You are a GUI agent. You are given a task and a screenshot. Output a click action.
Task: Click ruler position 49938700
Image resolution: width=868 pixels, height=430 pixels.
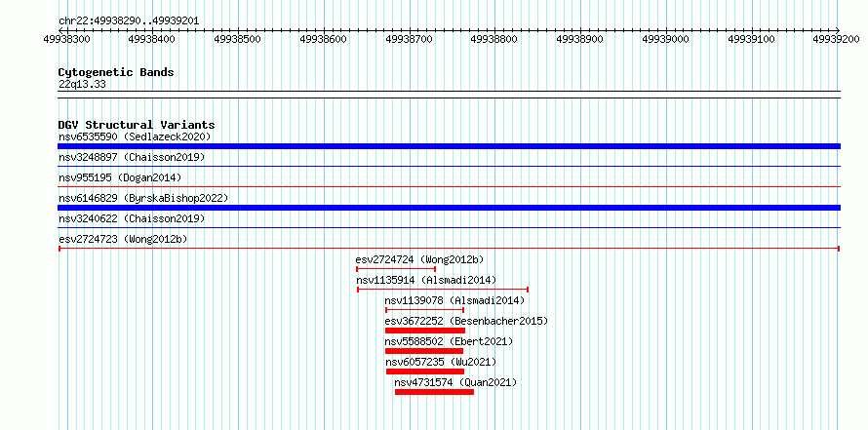coord(409,39)
